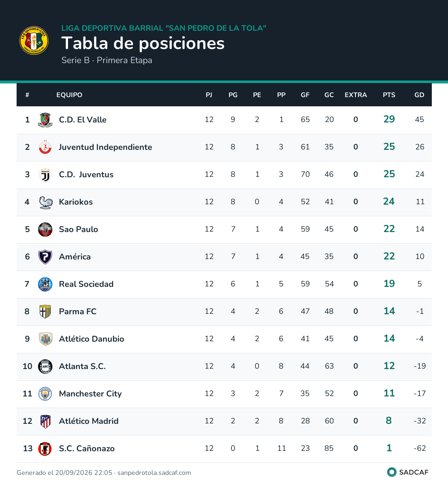Click the SADCAF logo at bottom

pyautogui.click(x=408, y=472)
